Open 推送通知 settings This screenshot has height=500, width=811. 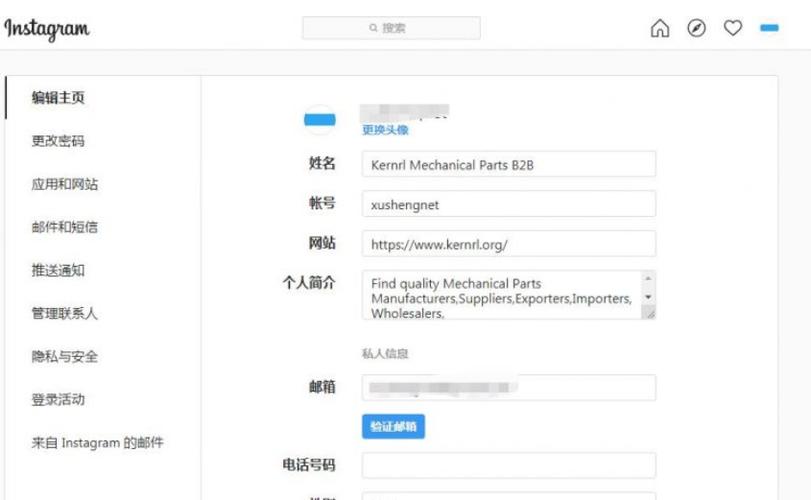pyautogui.click(x=58, y=270)
